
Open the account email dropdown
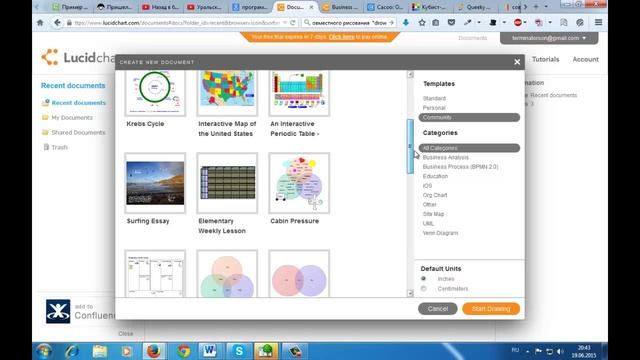(549, 38)
